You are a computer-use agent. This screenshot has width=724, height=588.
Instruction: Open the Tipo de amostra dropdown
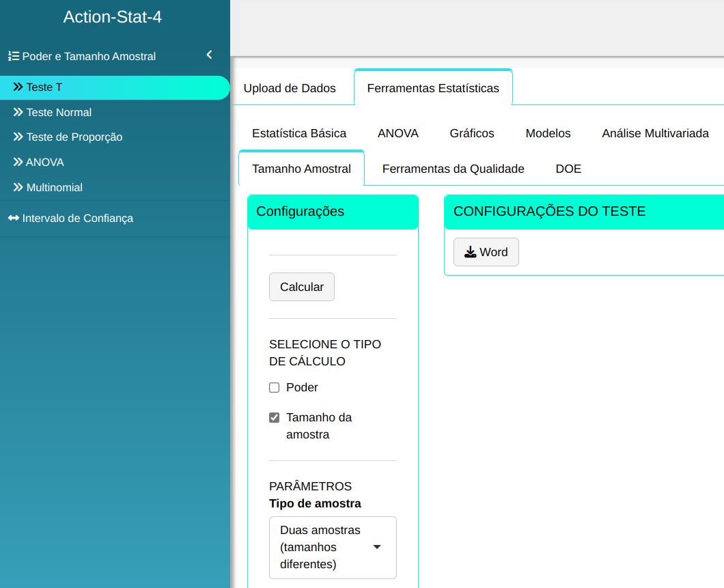(333, 547)
